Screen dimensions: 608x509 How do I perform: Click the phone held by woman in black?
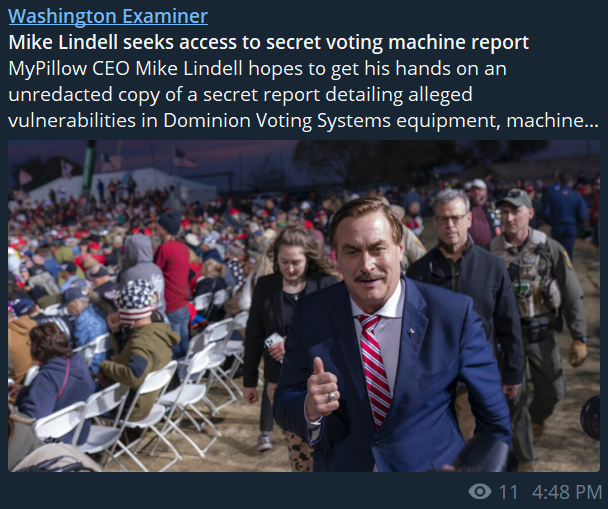(x=274, y=341)
